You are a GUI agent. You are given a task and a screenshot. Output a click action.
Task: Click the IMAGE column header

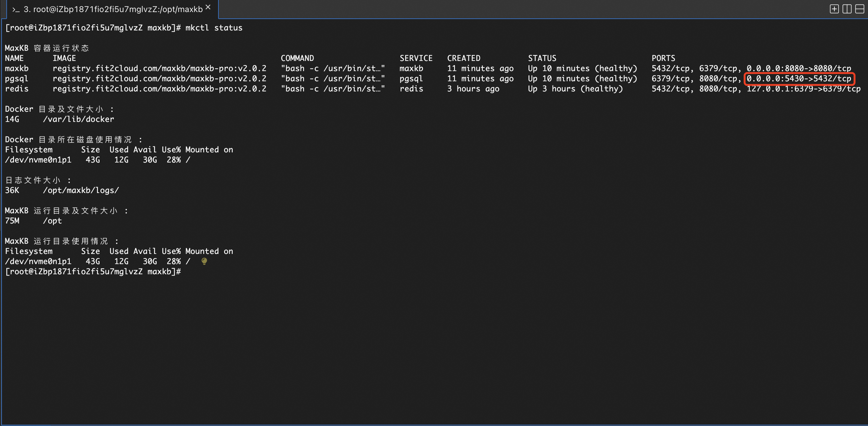click(x=64, y=58)
